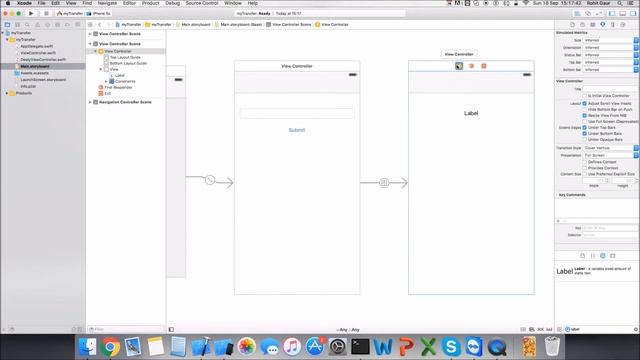This screenshot has height=360, width=640.
Task: Uncheck Adjust Scroll View Insets
Action: 584,104
